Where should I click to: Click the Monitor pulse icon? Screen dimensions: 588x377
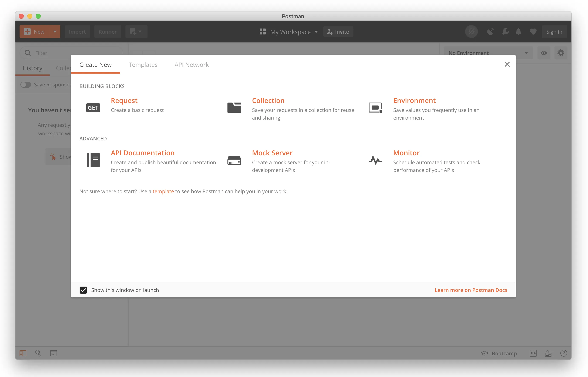click(375, 160)
